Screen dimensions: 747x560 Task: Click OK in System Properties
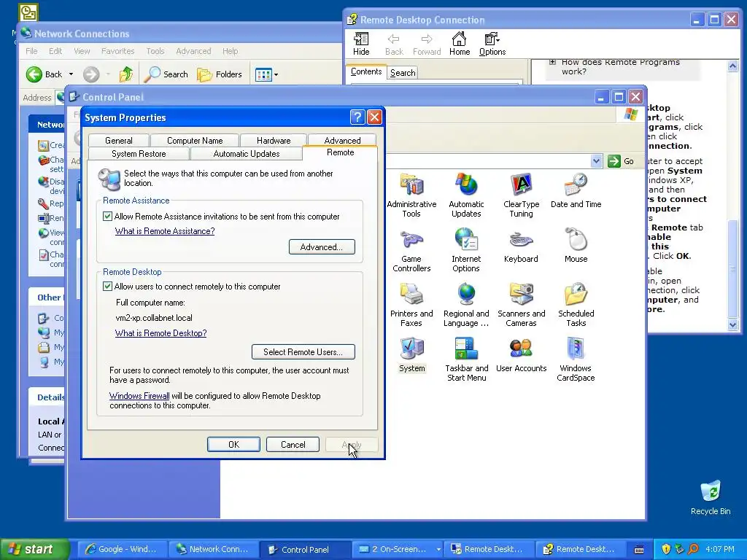pyautogui.click(x=233, y=444)
